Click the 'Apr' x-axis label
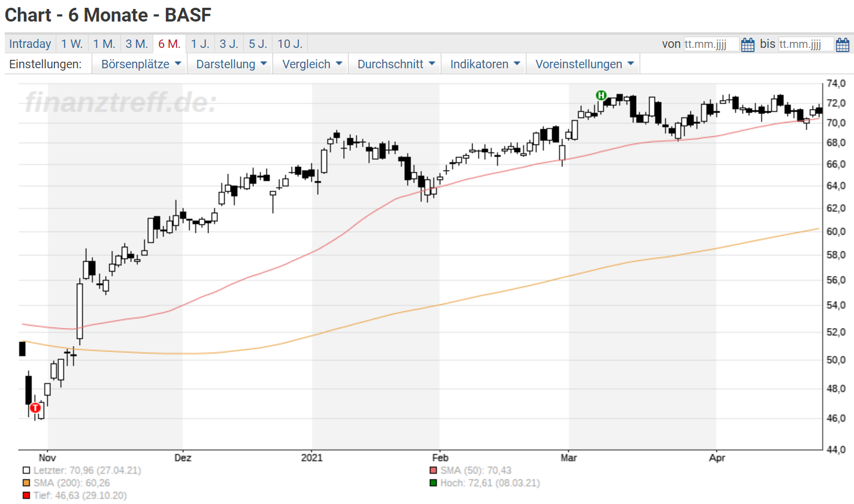The width and height of the screenshot is (854, 504). pyautogui.click(x=717, y=458)
